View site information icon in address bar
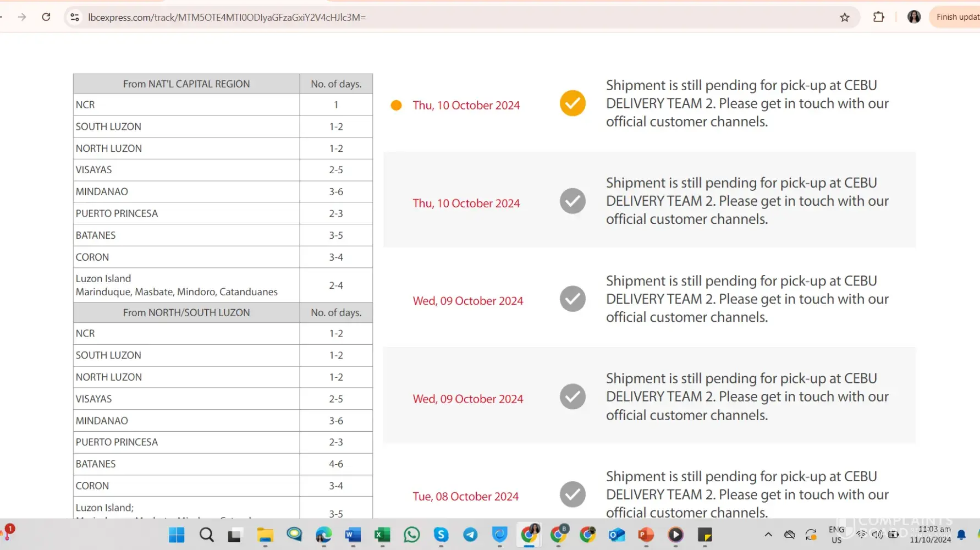 point(75,18)
